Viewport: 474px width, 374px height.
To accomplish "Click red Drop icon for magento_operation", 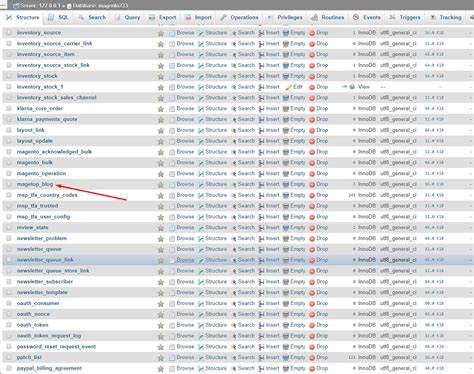I will coord(312,174).
